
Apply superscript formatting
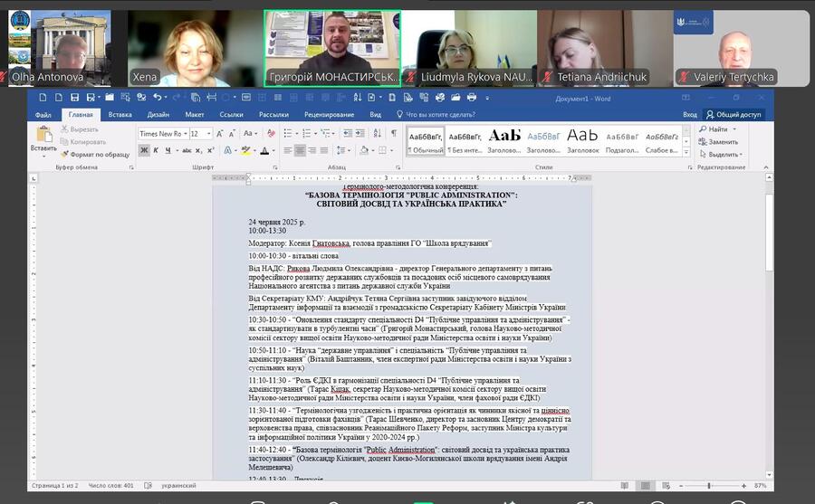point(210,151)
